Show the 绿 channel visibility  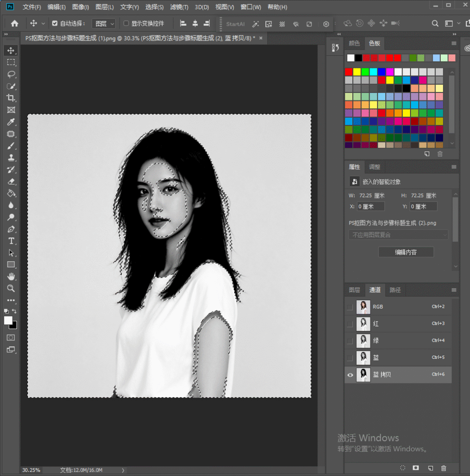[350, 341]
